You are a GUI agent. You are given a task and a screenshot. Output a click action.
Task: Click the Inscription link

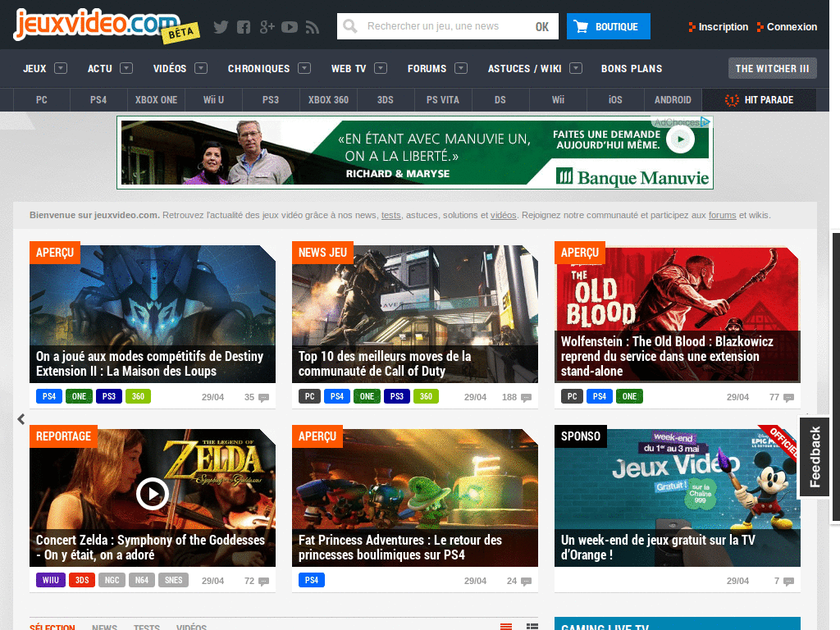723,27
